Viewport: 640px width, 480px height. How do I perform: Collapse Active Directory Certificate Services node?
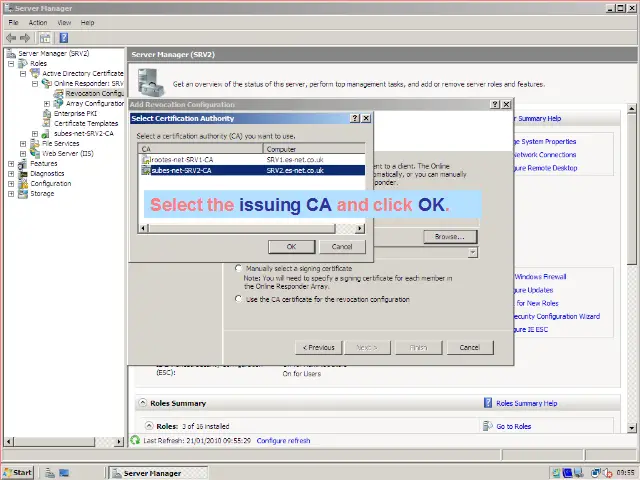tap(23, 73)
